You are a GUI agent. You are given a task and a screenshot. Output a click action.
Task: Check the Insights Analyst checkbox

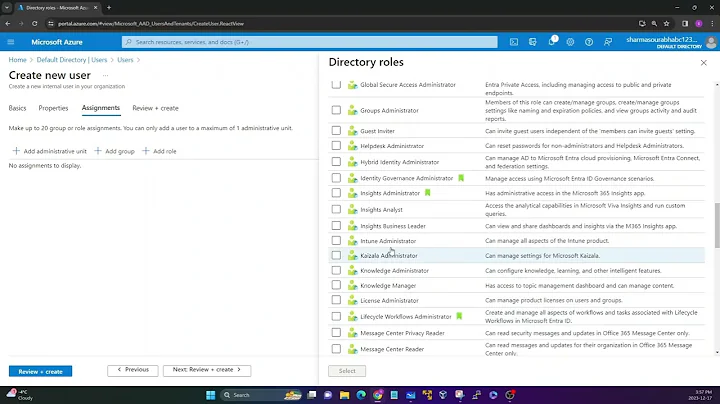tap(336, 209)
